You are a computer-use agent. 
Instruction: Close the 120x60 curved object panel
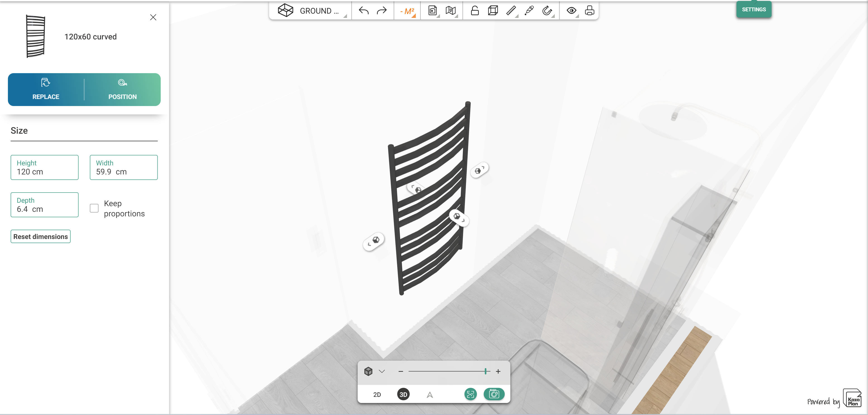[x=153, y=17]
